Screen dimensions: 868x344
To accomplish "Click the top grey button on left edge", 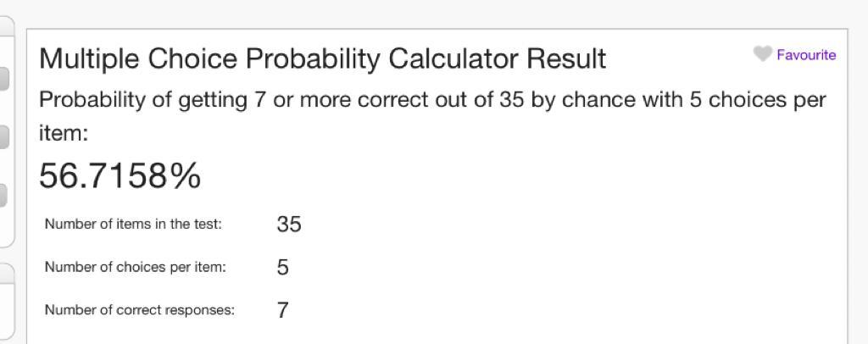I will point(4,79).
